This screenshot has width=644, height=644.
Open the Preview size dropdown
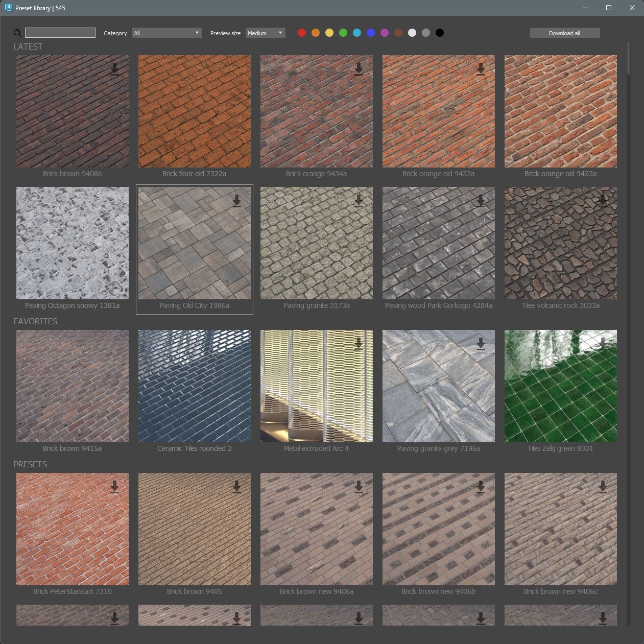pyautogui.click(x=265, y=33)
